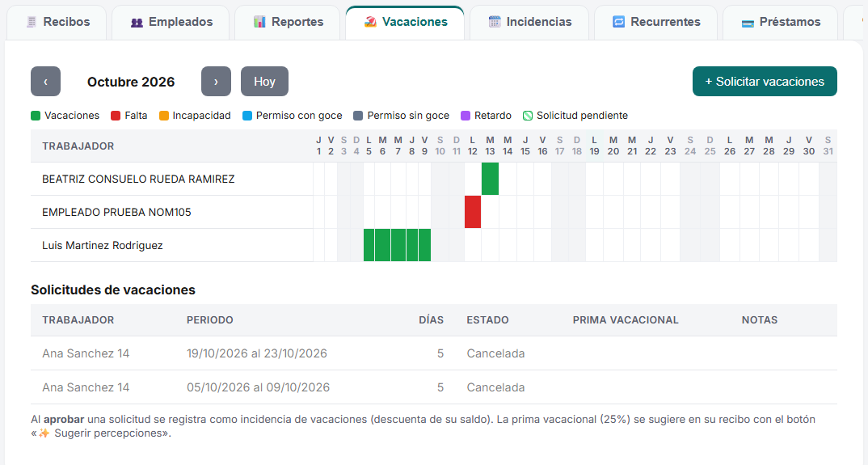
Task: Click Beatriz's green vacation cell on day 13
Action: click(490, 179)
